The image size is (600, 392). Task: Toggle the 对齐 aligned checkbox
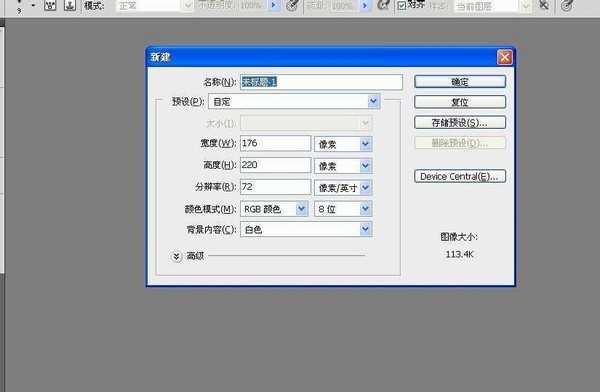pos(401,6)
